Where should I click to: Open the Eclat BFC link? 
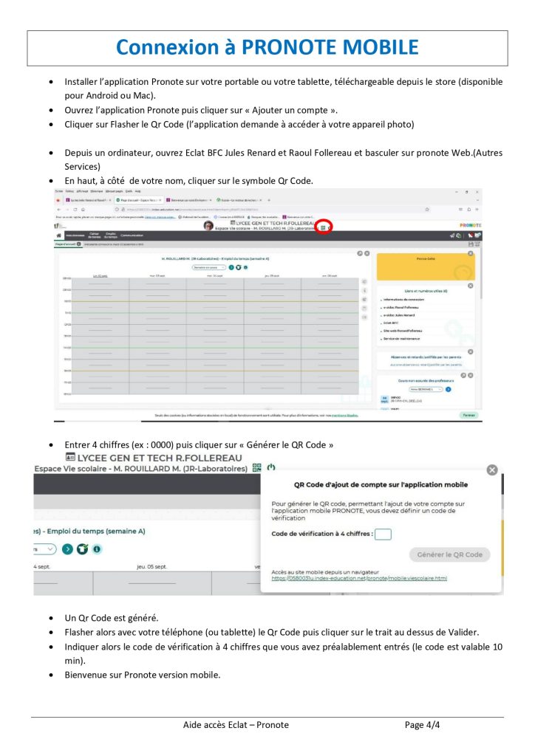[391, 323]
